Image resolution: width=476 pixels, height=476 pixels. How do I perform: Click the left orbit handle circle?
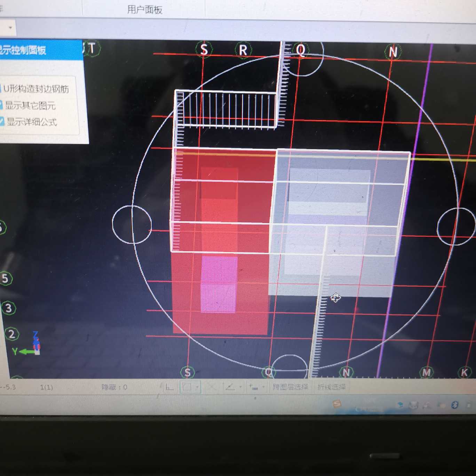[132, 224]
